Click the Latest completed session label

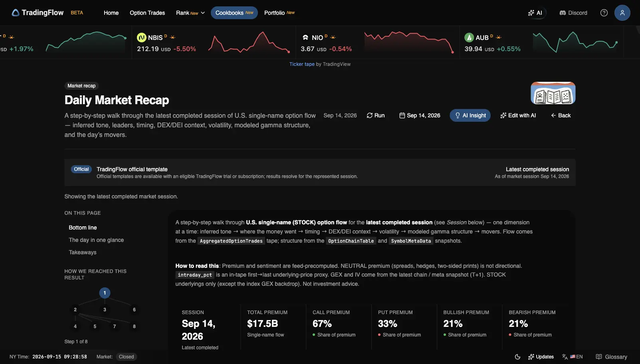[x=537, y=169]
